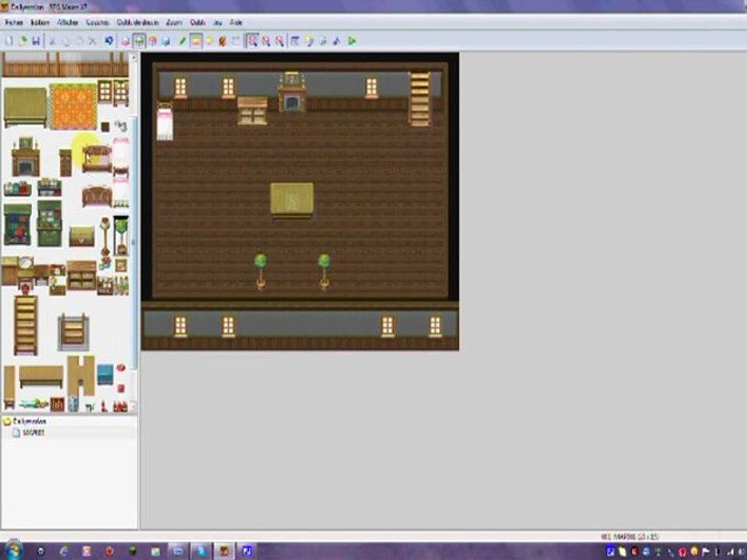
Task: Click the Open project toolbar icon
Action: 23,41
